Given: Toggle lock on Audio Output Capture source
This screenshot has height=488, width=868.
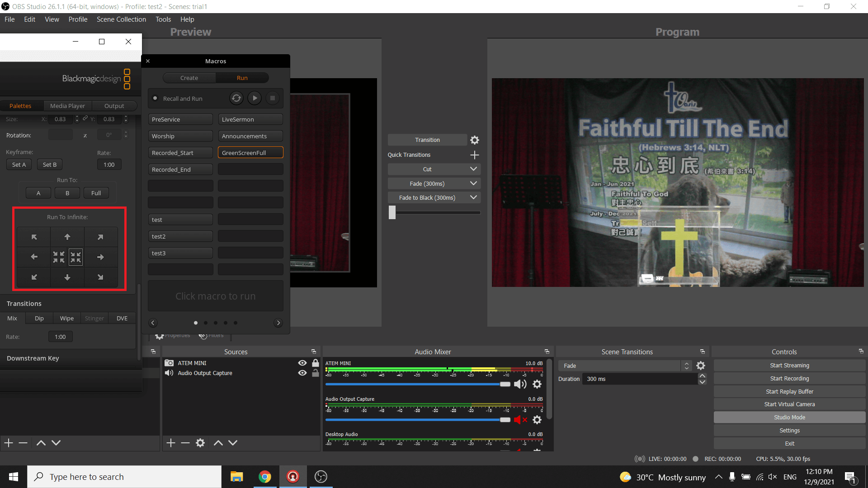Looking at the screenshot, I should [316, 373].
